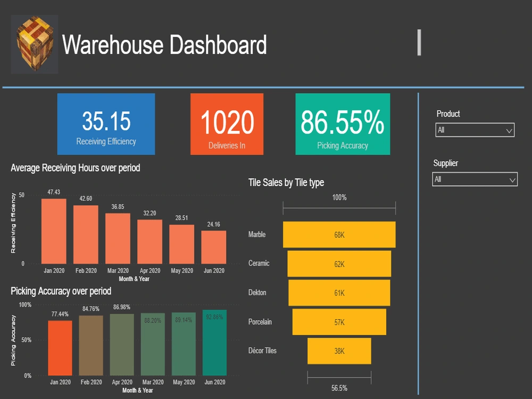Click the warehouse cube logo
The width and height of the screenshot is (532, 399).
34,44
